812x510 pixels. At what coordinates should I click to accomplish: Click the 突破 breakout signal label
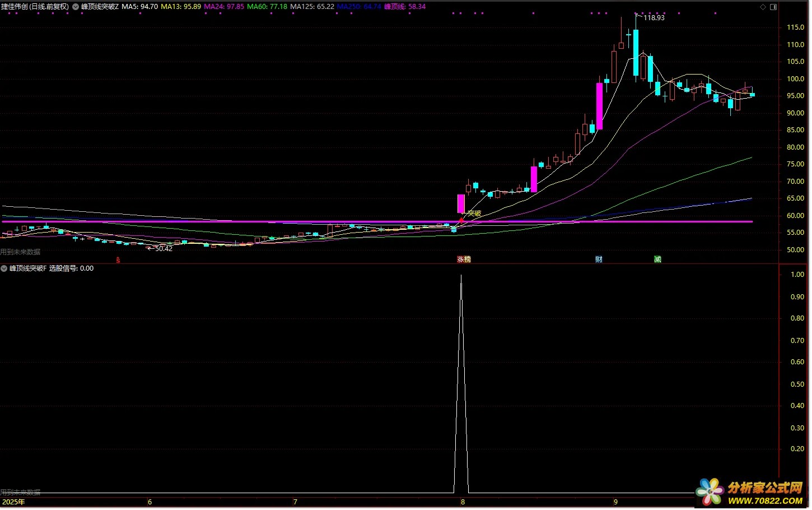(474, 214)
